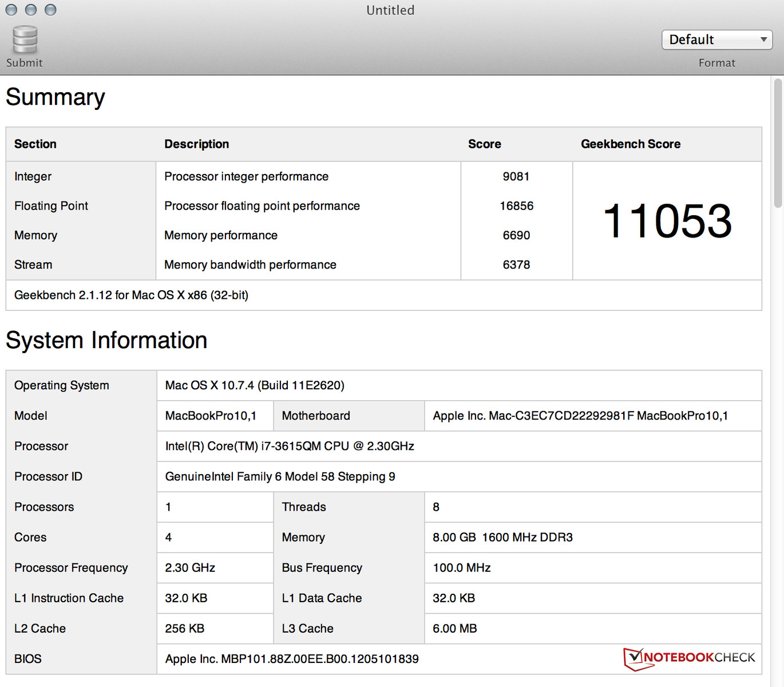Click the 100.0 MHz bus frequency value
Viewport: 784px width, 687px height.
click(462, 567)
